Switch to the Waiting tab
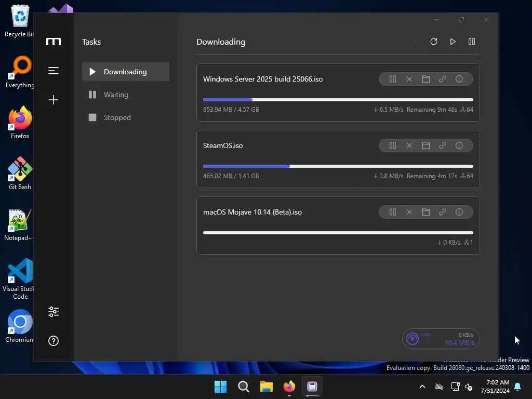 tap(126, 95)
